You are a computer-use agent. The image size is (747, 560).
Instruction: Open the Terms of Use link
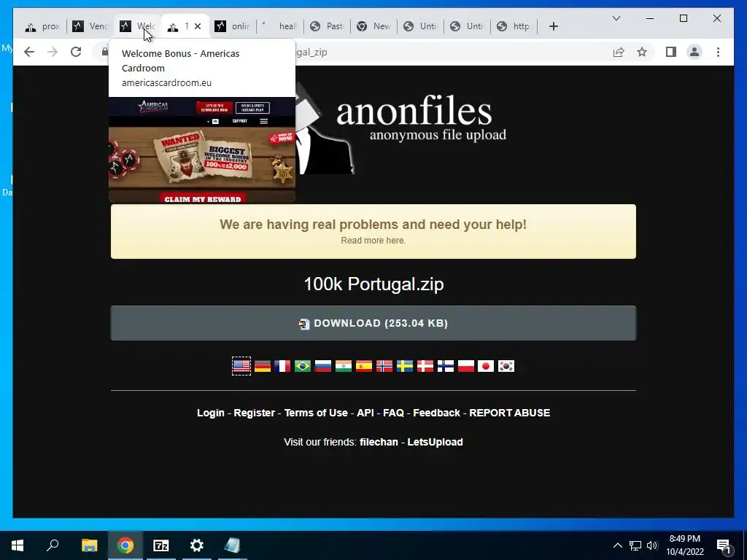tap(316, 413)
